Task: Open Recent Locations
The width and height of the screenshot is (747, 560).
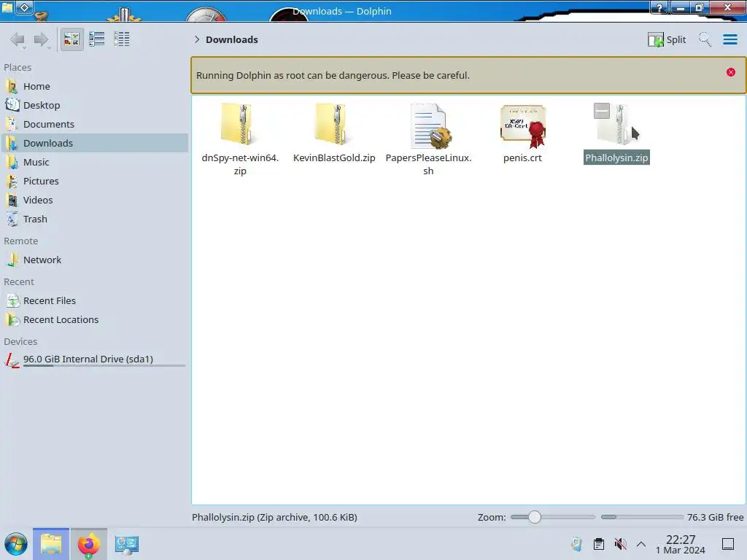Action: pos(94,320)
